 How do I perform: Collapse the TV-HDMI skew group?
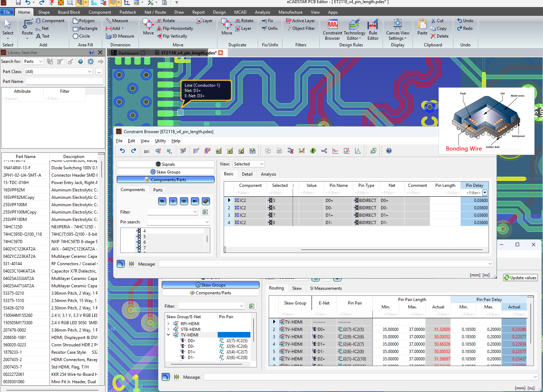point(168,335)
